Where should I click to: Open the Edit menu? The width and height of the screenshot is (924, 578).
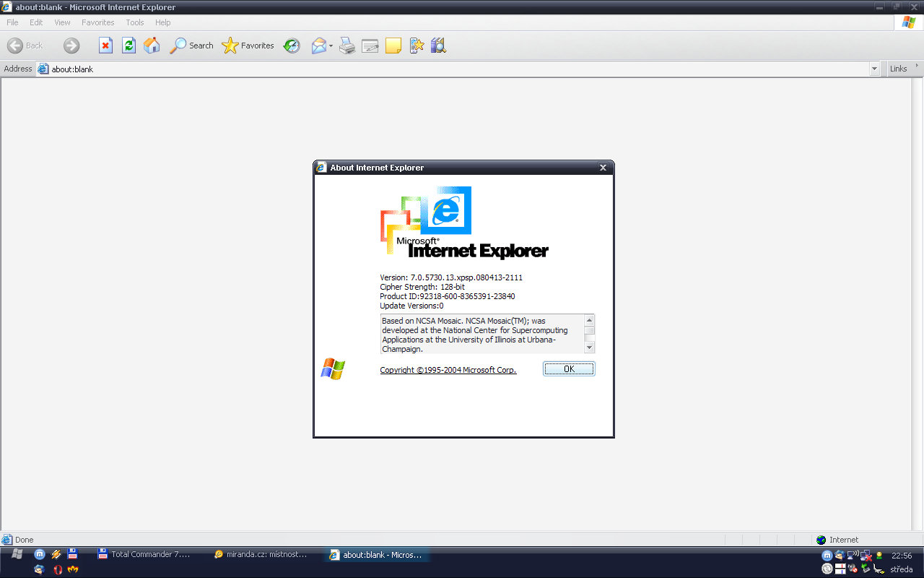click(x=36, y=22)
